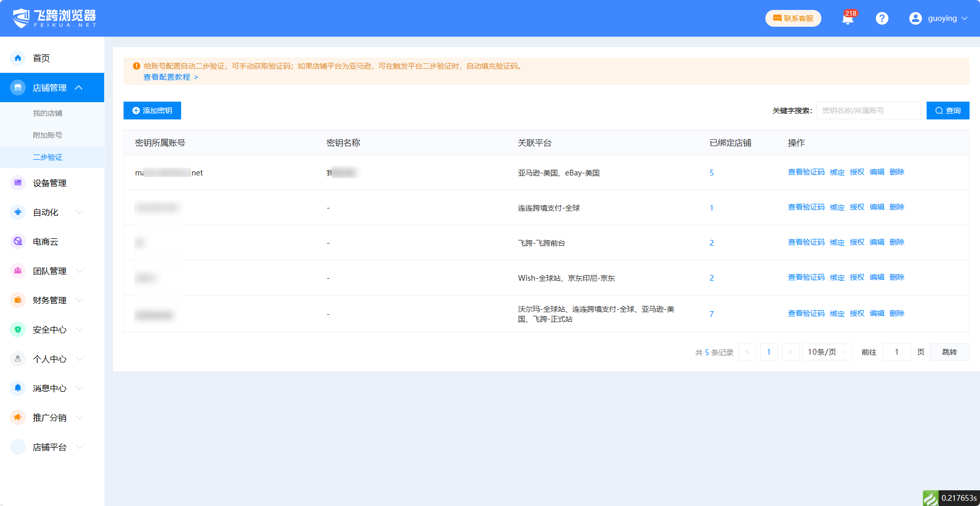
Task: Open the 10条/页 page size dropdown
Action: pos(827,352)
